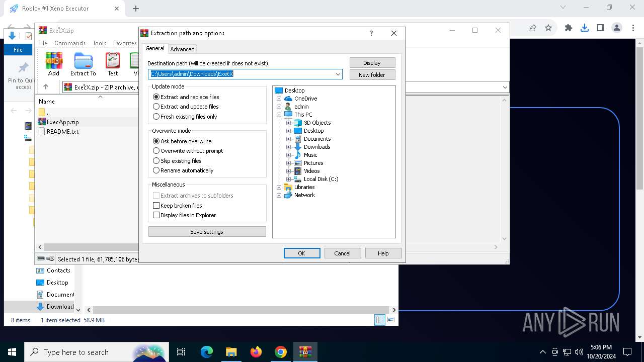Expand the Downloads tree node

[x=289, y=147]
